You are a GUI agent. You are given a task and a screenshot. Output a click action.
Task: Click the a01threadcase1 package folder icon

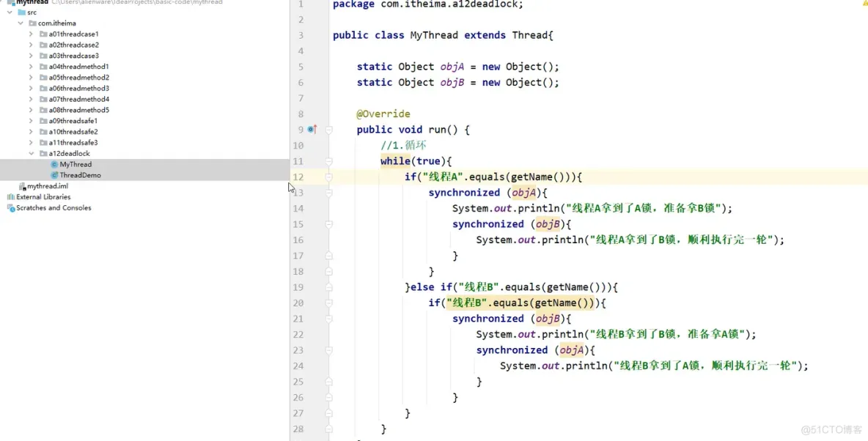tap(43, 34)
